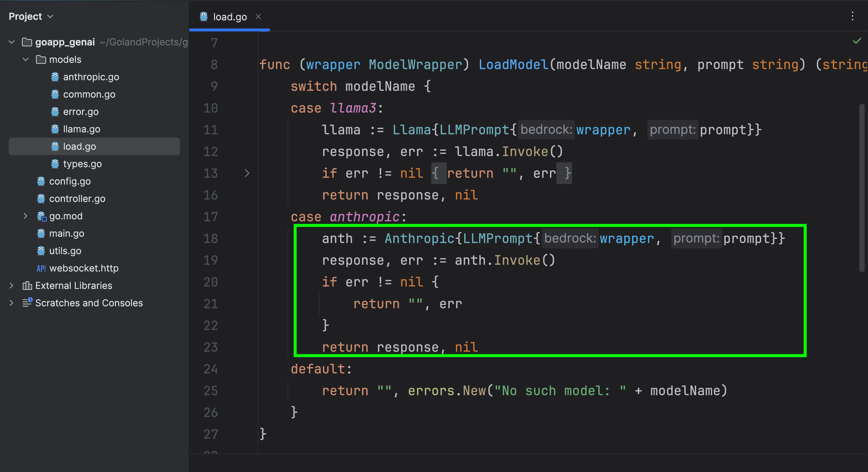Expand folded code block on line 13
Screen dimensions: 868x472
247,173
